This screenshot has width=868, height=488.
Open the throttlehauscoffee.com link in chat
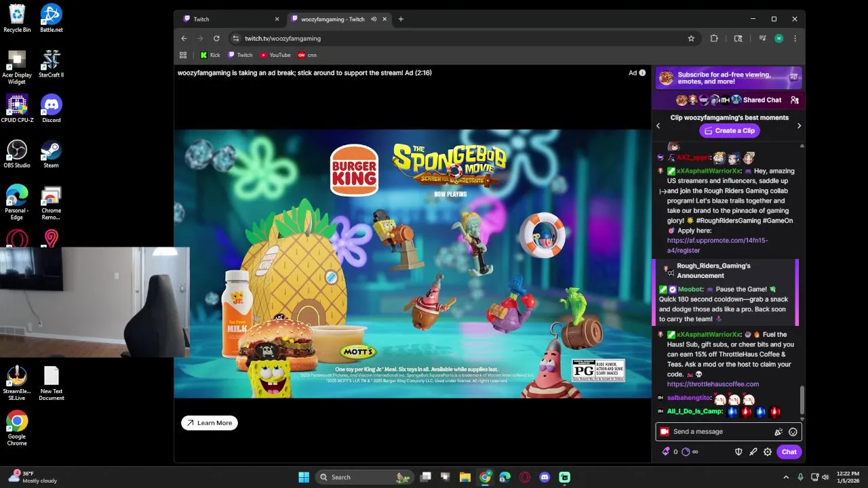(713, 384)
